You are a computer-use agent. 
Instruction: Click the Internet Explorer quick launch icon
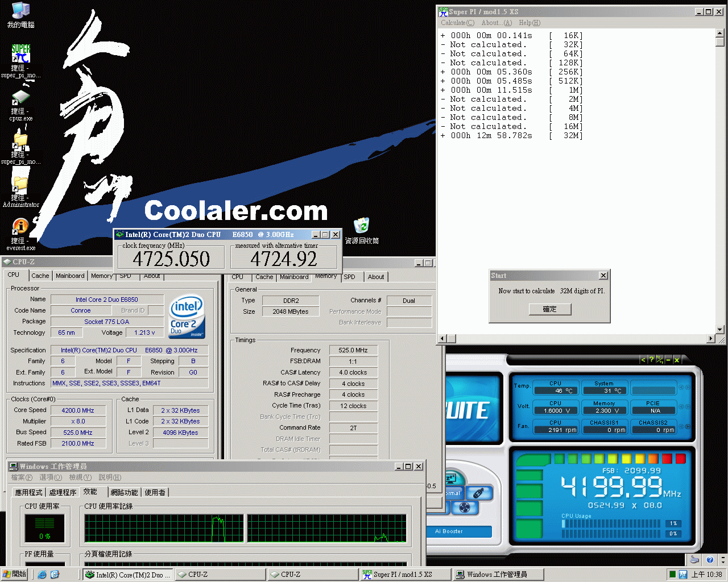(42, 575)
